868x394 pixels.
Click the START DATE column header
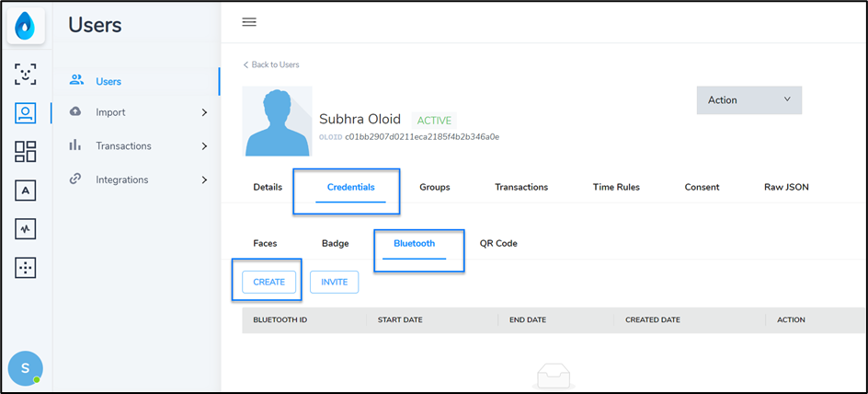click(x=400, y=320)
